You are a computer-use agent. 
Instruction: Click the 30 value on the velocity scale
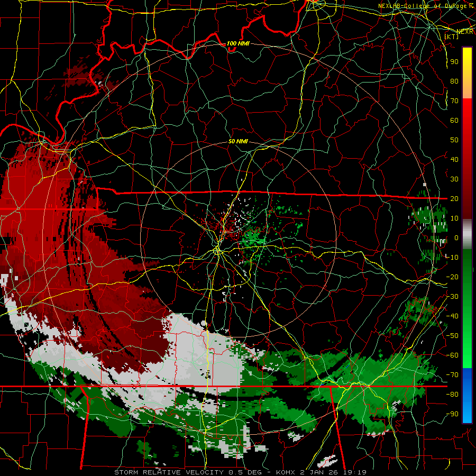[x=454, y=179]
